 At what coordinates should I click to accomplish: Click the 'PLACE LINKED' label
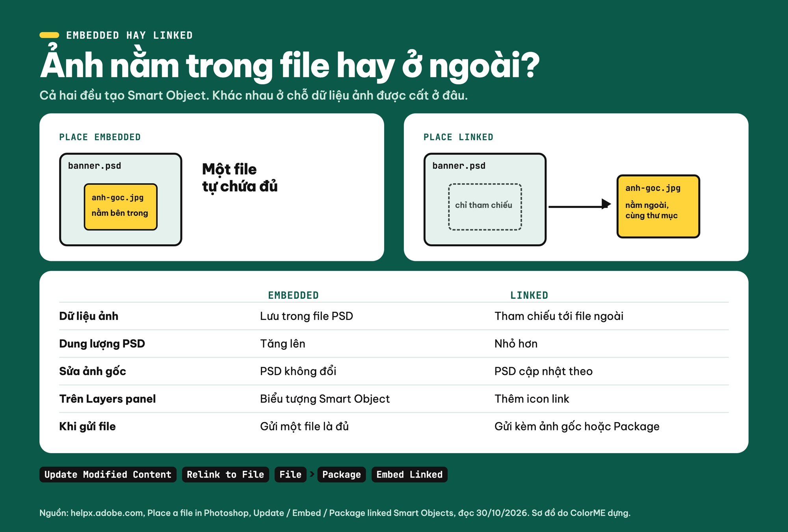[458, 137]
